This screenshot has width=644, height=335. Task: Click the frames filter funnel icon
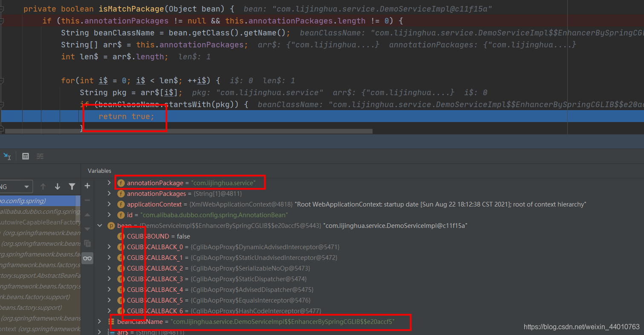pos(72,186)
